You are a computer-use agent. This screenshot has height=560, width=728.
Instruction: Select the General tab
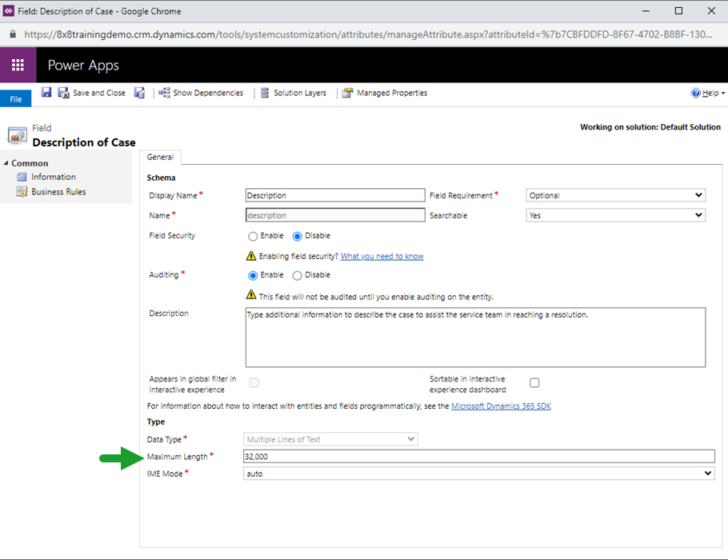click(x=162, y=157)
